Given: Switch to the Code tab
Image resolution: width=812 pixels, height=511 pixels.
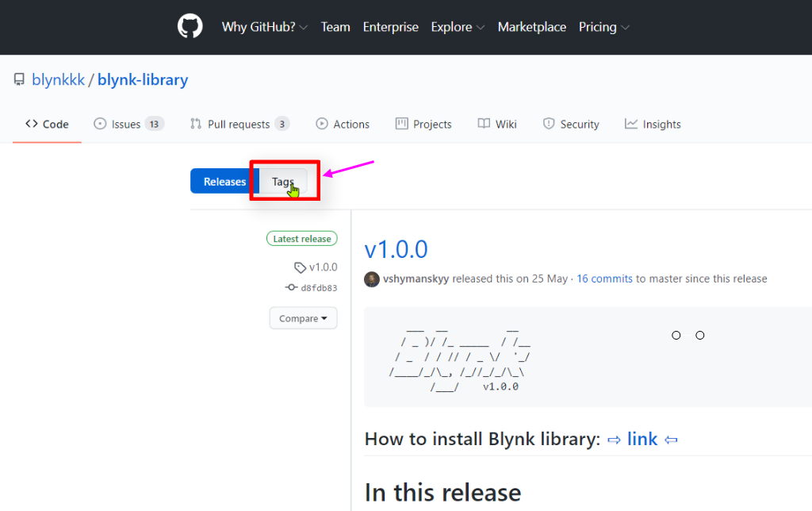Looking at the screenshot, I should coord(47,125).
